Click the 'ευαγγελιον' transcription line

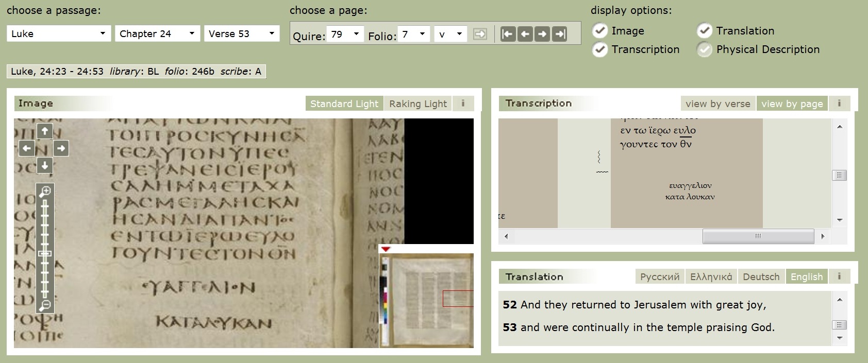pos(690,185)
